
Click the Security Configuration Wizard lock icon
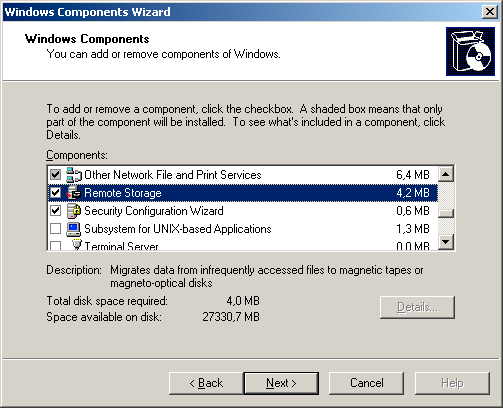pos(74,211)
